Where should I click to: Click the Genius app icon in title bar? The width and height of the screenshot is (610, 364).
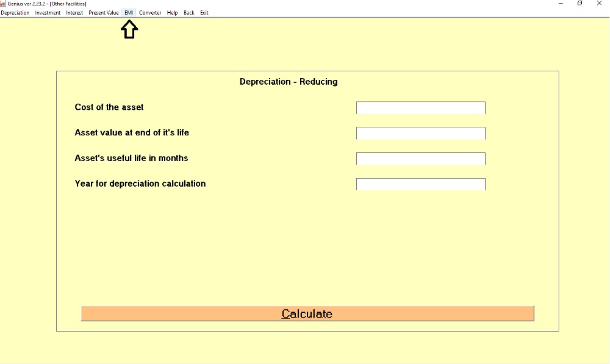[3, 4]
